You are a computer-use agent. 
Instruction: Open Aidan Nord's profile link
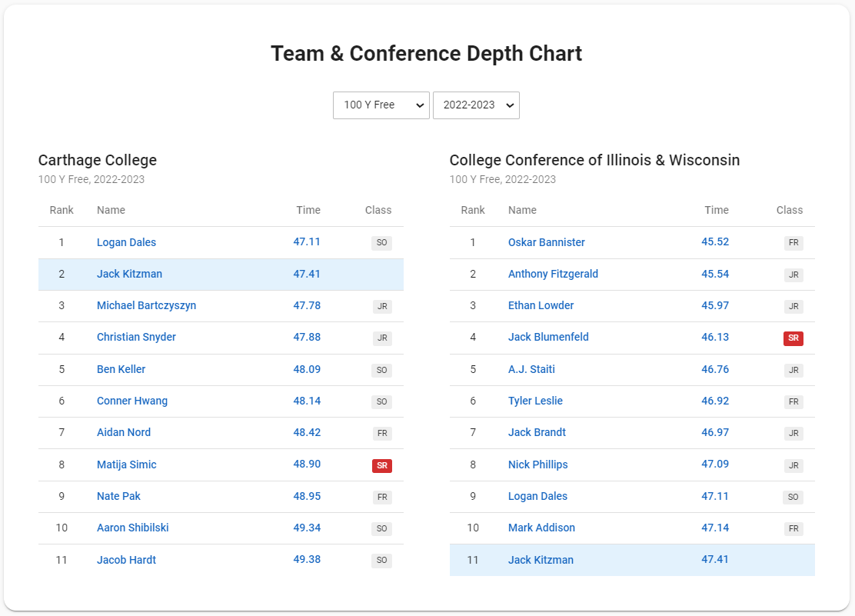124,433
